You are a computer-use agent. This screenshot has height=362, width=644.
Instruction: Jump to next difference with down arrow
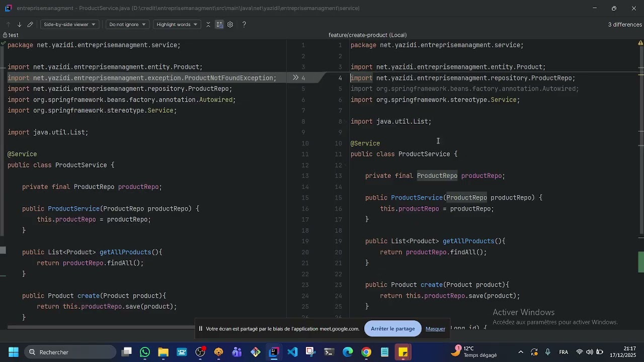[19, 24]
